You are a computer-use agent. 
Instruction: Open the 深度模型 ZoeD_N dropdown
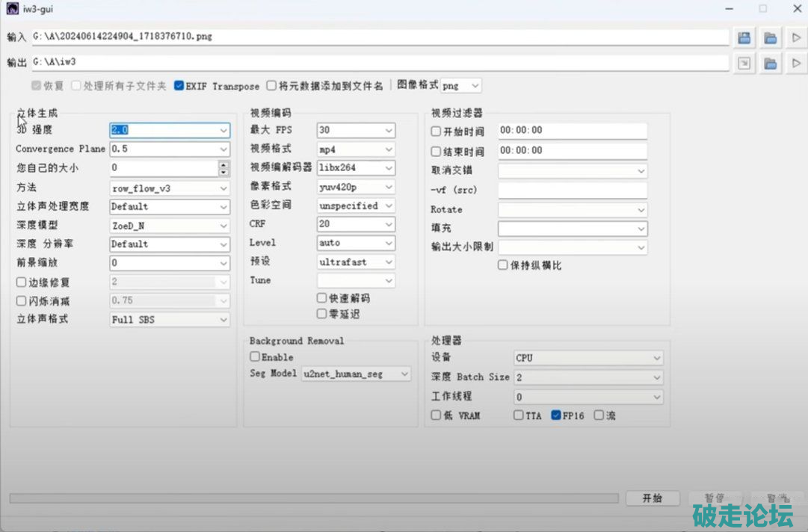[x=170, y=225]
